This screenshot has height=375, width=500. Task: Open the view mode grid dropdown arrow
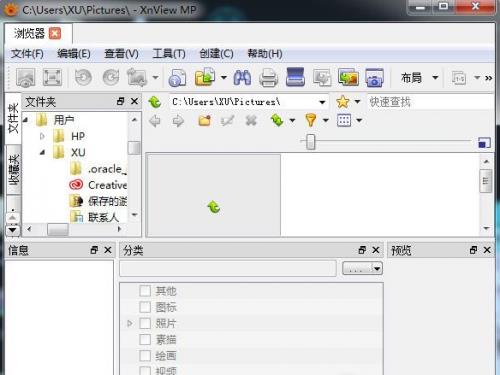(359, 120)
